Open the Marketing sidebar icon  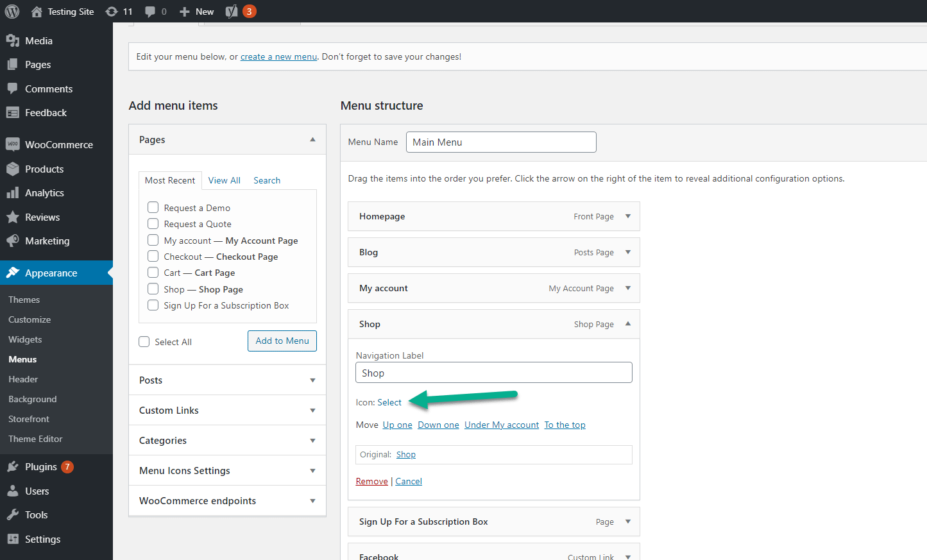(x=13, y=241)
